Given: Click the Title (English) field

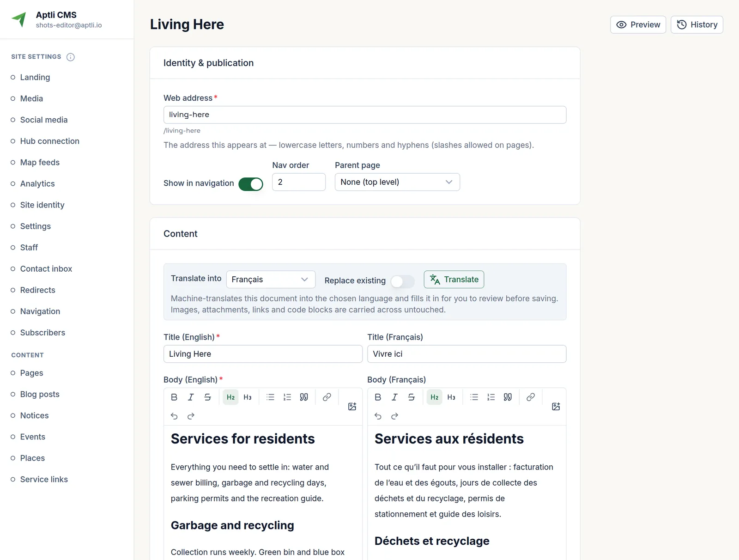Looking at the screenshot, I should (263, 354).
